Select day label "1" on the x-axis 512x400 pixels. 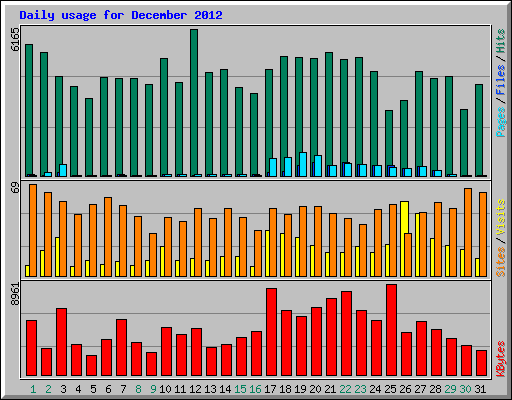pyautogui.click(x=33, y=389)
